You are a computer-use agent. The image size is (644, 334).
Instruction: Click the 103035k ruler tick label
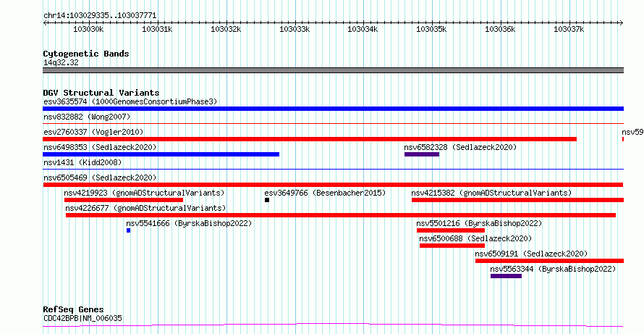coord(432,29)
